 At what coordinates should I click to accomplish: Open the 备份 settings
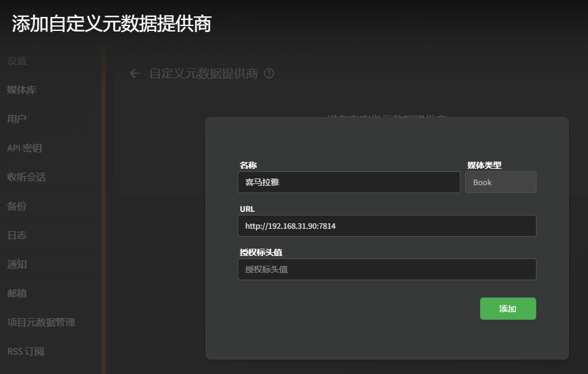[18, 206]
